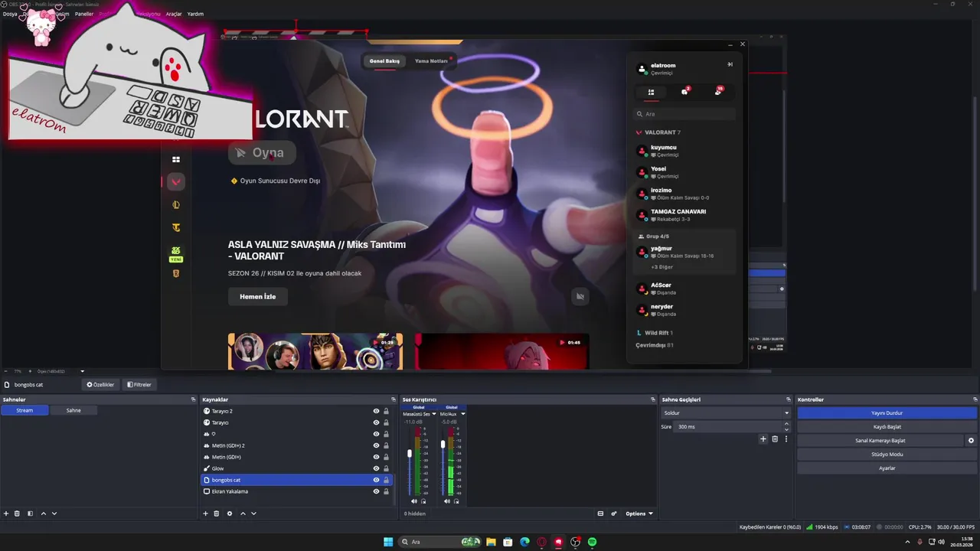Select the Stream scene
980x551 pixels.
click(x=24, y=410)
